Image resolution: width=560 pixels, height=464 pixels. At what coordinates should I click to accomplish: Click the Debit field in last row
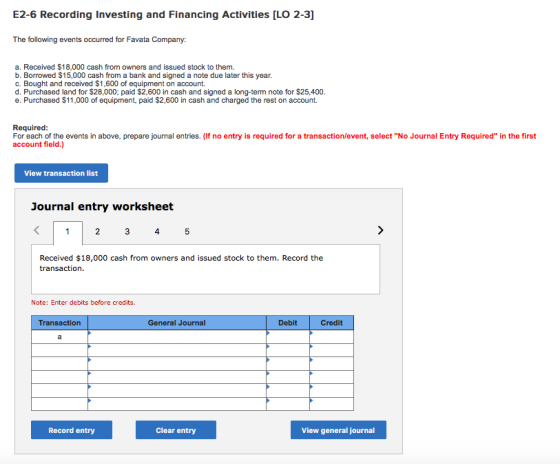pos(288,404)
